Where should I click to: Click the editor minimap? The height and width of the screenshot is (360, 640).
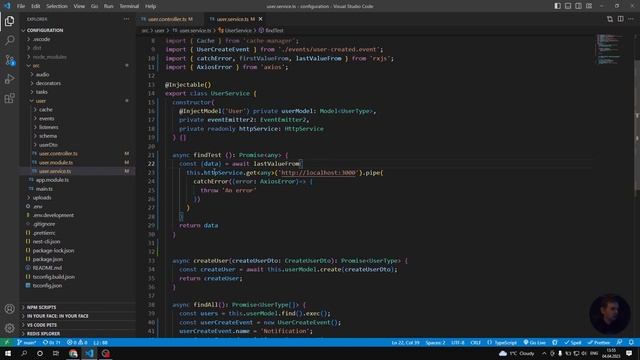click(x=610, y=49)
